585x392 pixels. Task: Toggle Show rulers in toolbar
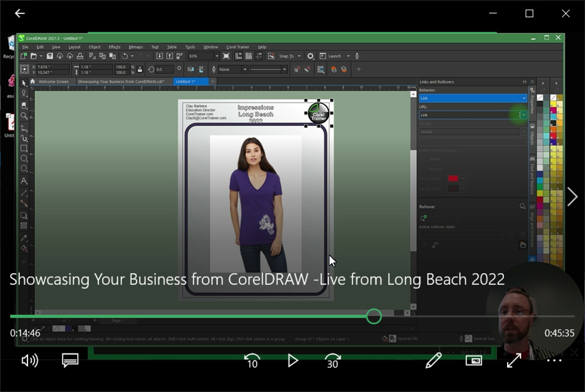pyautogui.click(x=238, y=56)
